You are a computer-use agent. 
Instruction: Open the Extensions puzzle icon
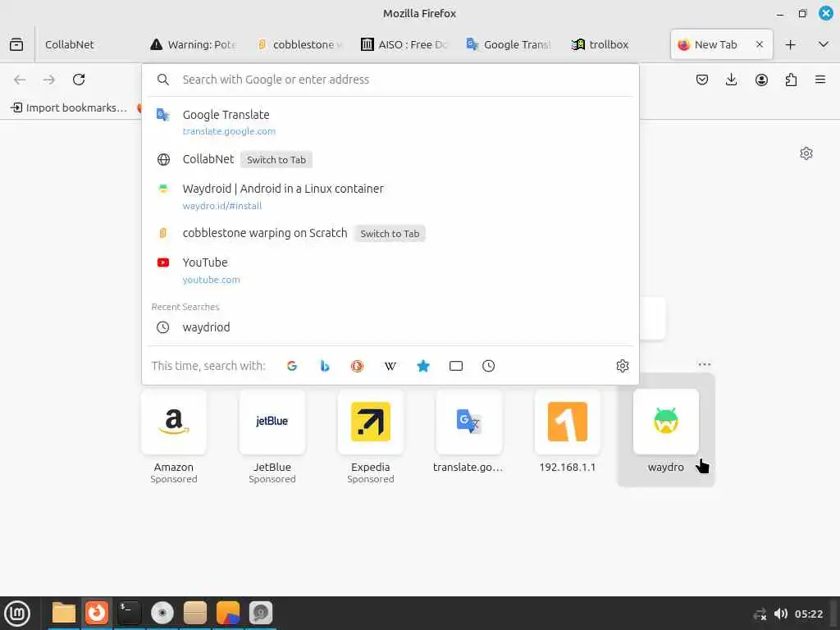pyautogui.click(x=791, y=80)
